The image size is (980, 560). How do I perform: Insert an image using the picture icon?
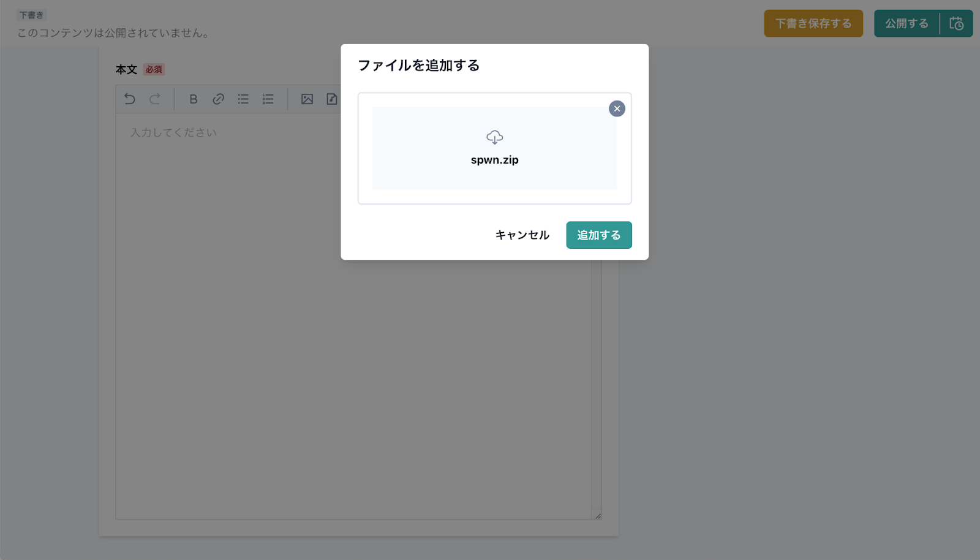click(x=307, y=99)
